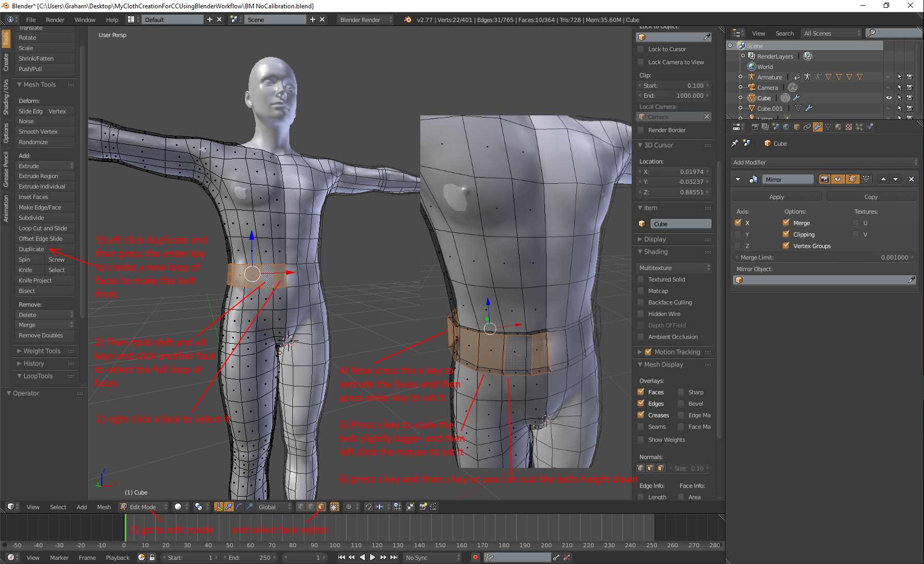This screenshot has width=924, height=564.
Task: Toggle limit selection to visible button
Action: [x=335, y=507]
